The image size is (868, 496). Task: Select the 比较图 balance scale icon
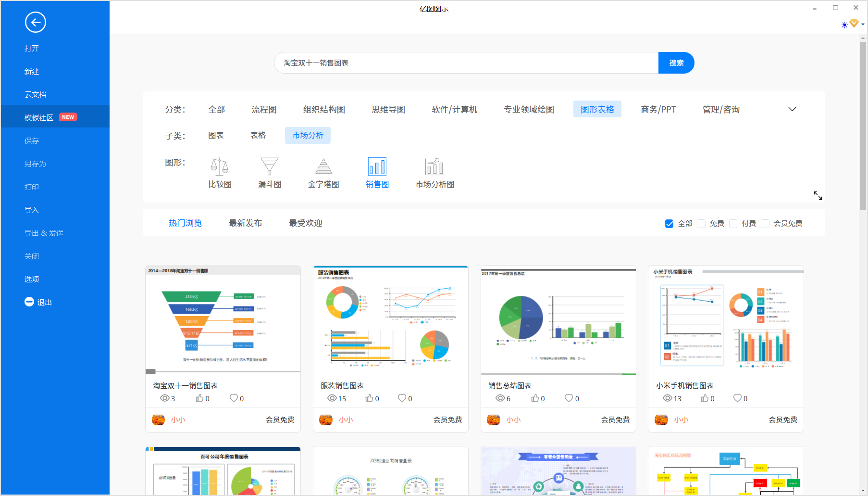pyautogui.click(x=220, y=166)
